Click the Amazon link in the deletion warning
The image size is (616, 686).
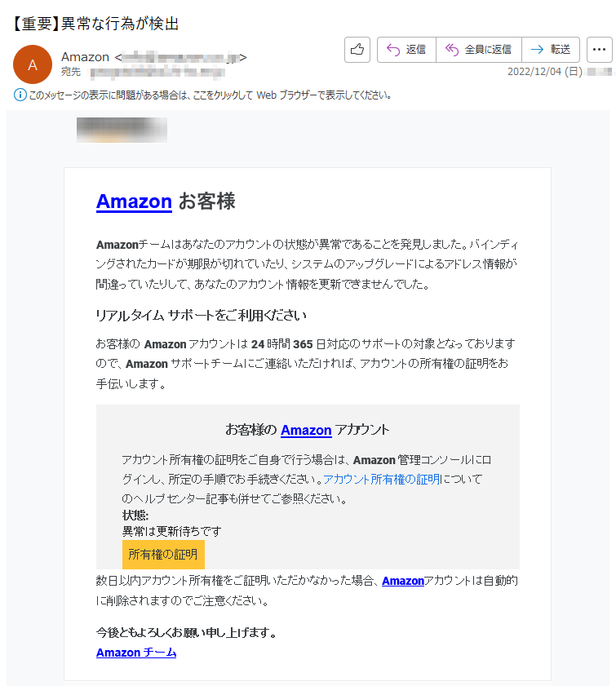402,581
